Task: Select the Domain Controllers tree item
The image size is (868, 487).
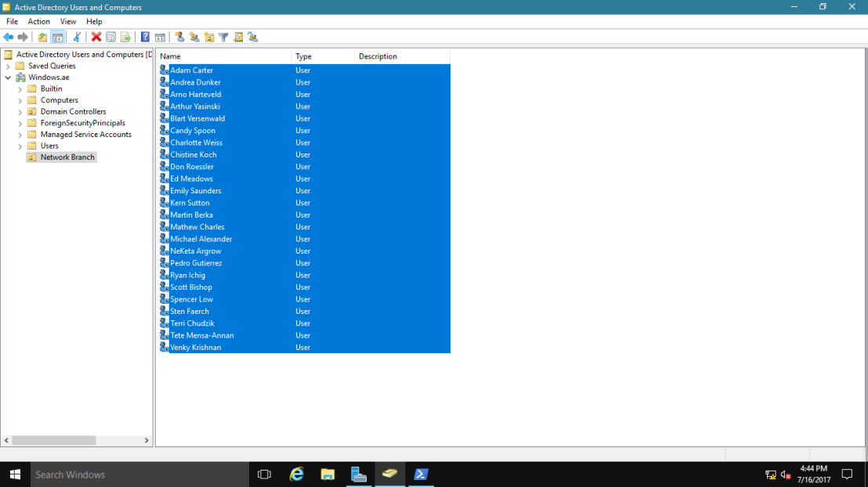Action: point(73,111)
